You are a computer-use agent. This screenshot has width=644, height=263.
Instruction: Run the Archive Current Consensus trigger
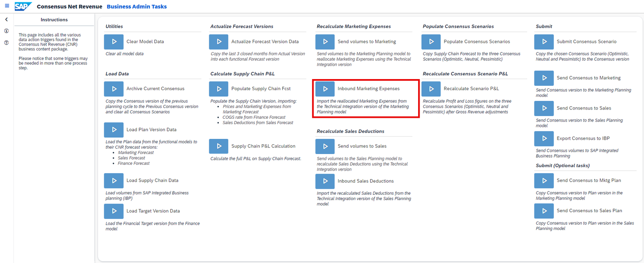[114, 89]
